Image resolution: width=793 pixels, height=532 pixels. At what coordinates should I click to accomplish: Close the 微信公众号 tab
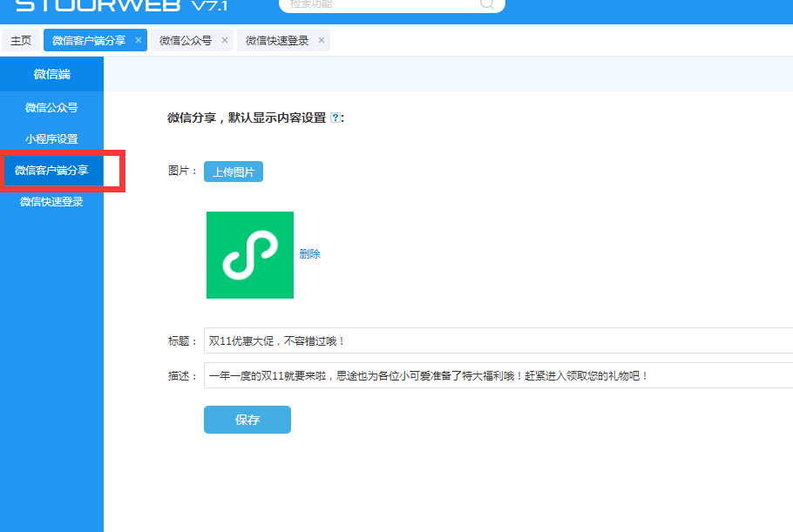tap(225, 40)
